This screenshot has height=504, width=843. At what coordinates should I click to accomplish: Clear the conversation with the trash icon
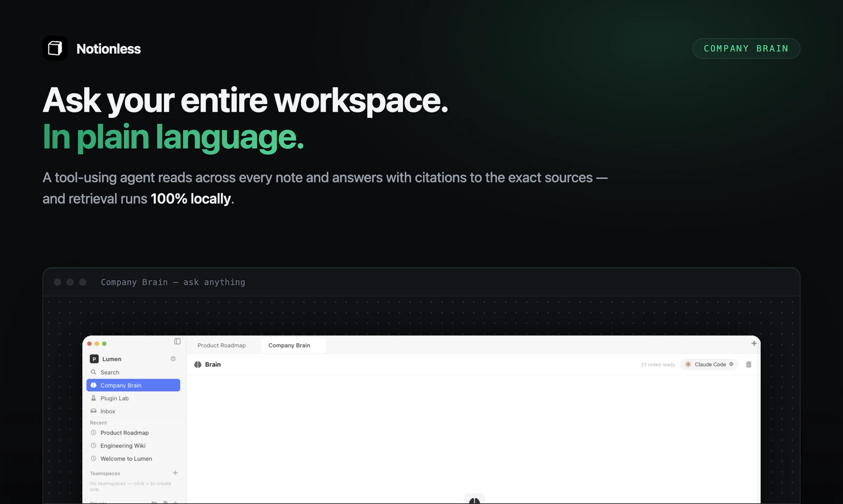(x=749, y=364)
